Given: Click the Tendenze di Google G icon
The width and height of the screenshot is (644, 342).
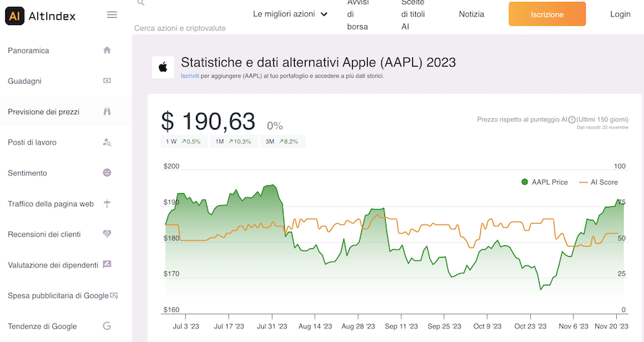Looking at the screenshot, I should (x=107, y=326).
